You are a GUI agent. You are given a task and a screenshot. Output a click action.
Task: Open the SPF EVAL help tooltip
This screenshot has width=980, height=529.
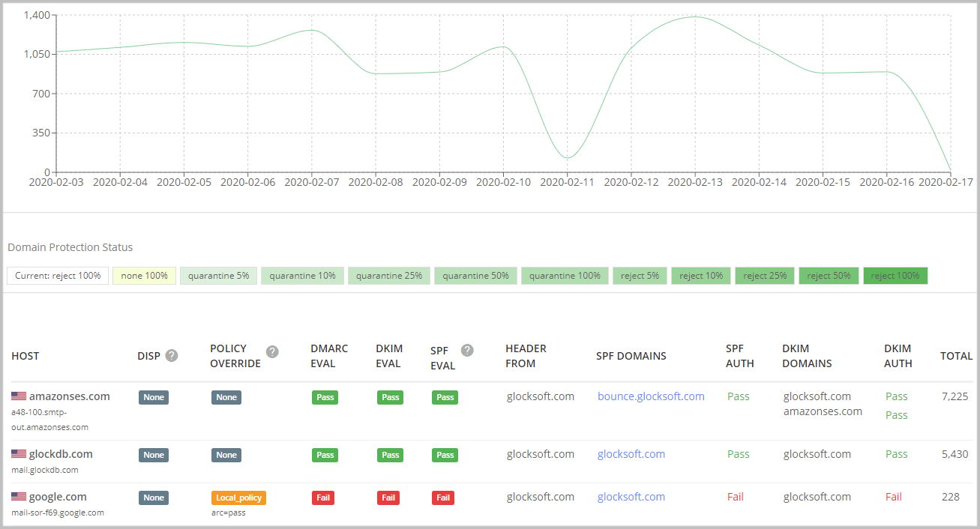(x=467, y=349)
